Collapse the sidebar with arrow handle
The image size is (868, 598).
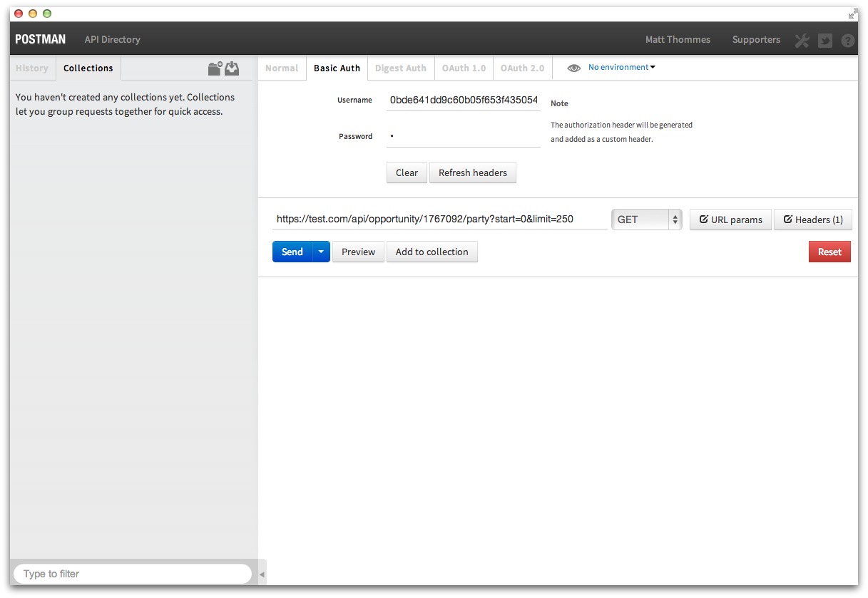coord(262,574)
